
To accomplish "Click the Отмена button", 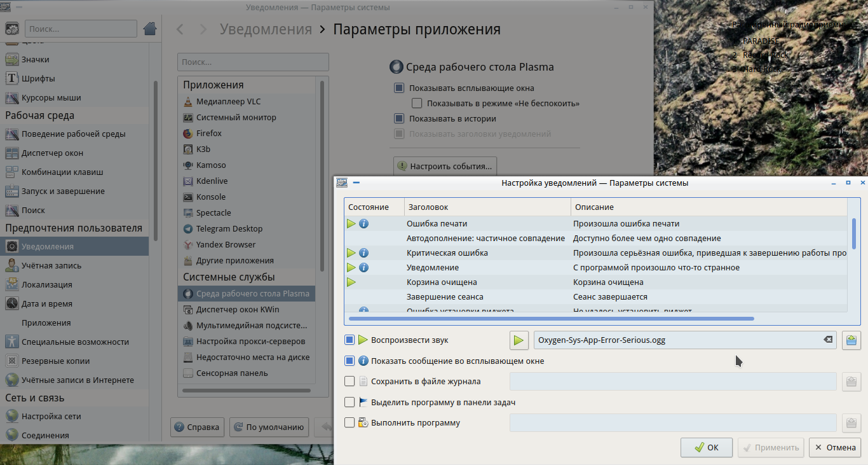I will click(835, 447).
